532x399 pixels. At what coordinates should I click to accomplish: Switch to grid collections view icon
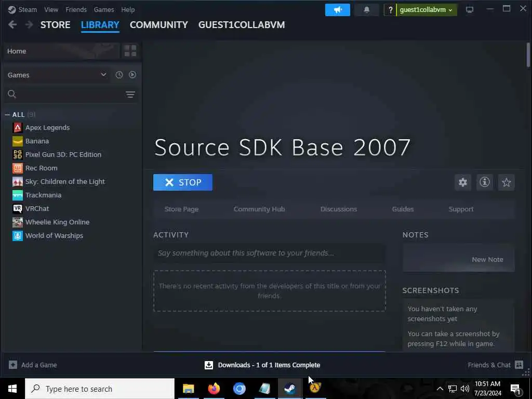coord(130,51)
